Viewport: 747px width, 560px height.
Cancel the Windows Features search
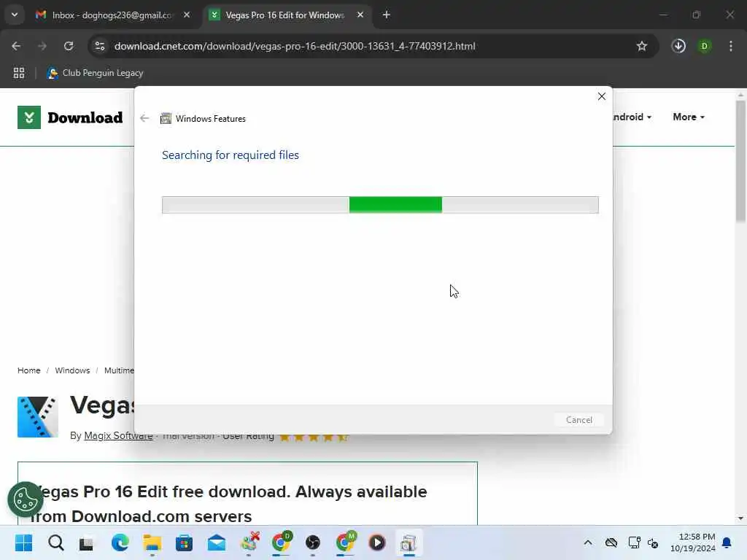[x=578, y=419]
